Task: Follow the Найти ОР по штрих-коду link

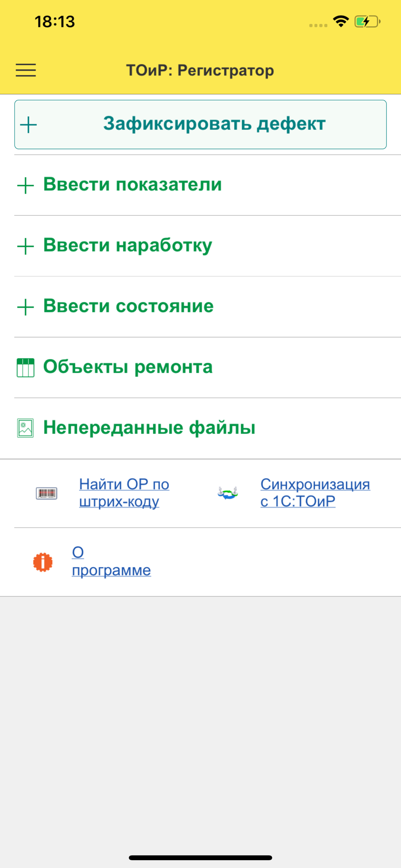Action: 124,493
